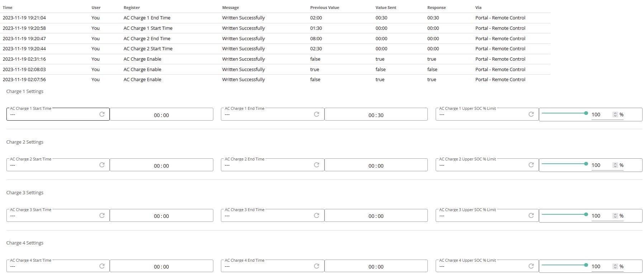Refresh AC Charge 3 Upper SOC % Limit
The width and height of the screenshot is (644, 275).
(531, 215)
